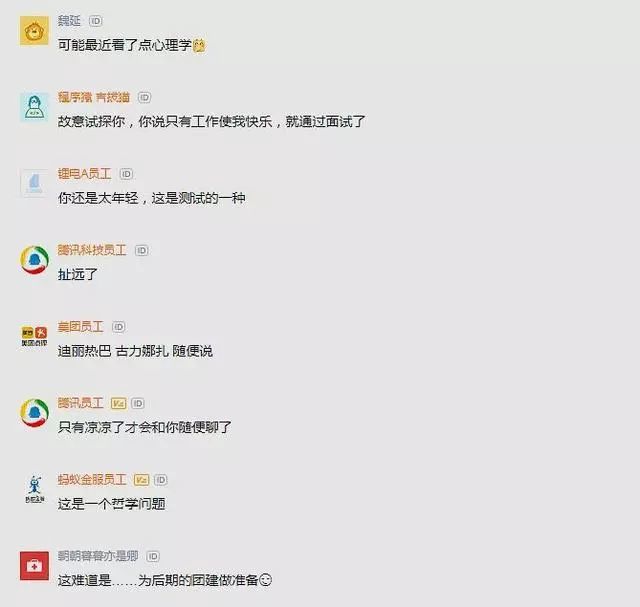Image resolution: width=640 pixels, height=607 pixels.
Task: Click the ID badge on the 故意试探你 comment
Action: 144,98
